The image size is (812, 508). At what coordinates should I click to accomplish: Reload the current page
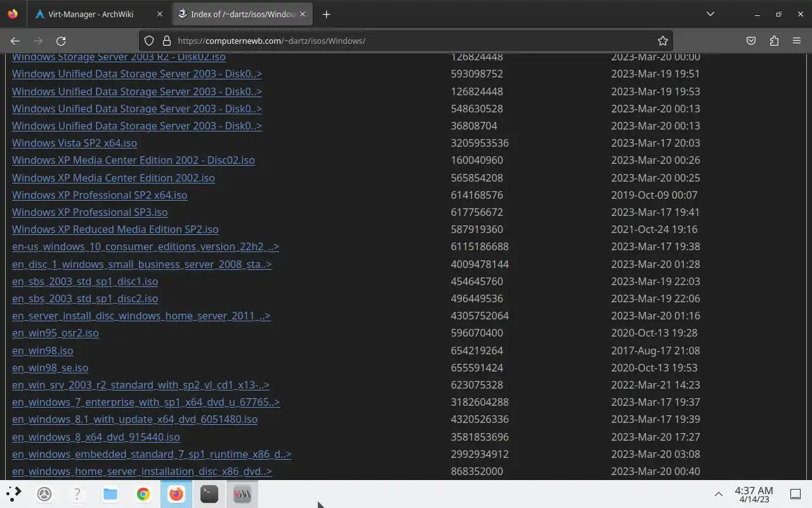click(x=61, y=41)
